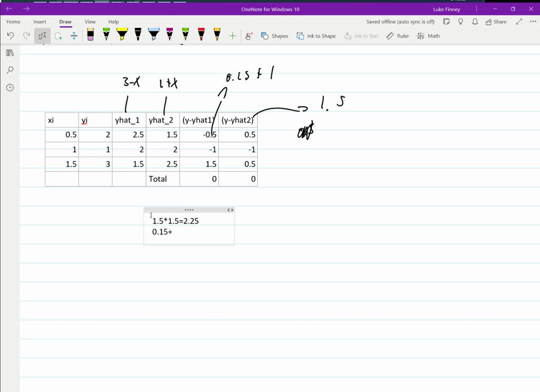540x392 pixels.
Task: Select the yellow highlighter pen
Action: click(x=121, y=35)
